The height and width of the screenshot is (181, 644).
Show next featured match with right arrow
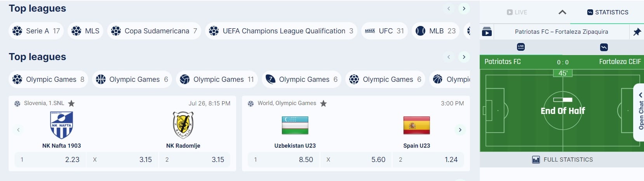(x=460, y=130)
